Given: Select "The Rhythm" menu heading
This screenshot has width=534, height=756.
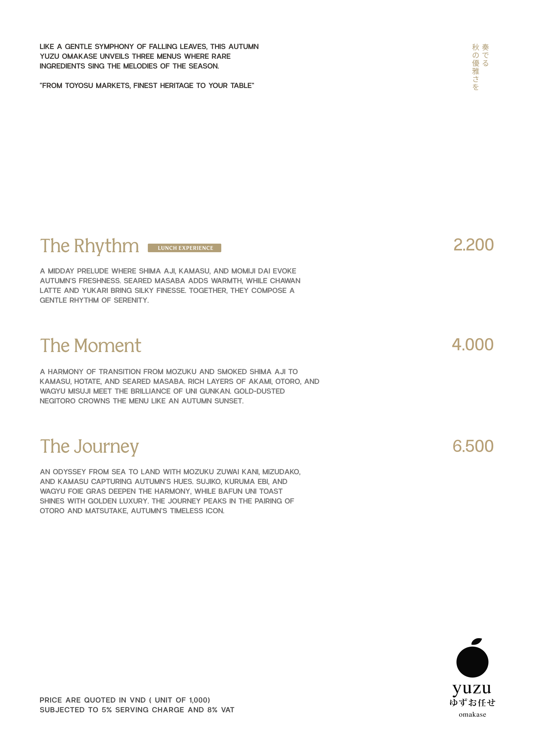Looking at the screenshot, I should [x=89, y=246].
